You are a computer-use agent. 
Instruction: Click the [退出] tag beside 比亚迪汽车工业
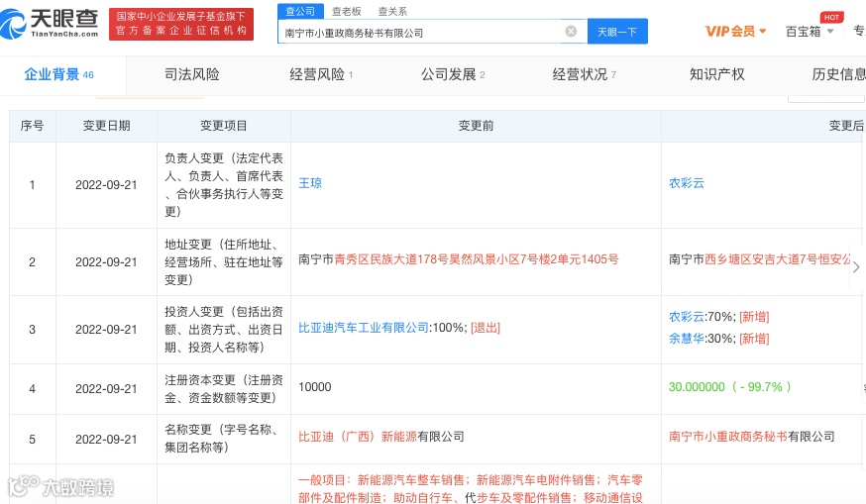pyautogui.click(x=486, y=328)
